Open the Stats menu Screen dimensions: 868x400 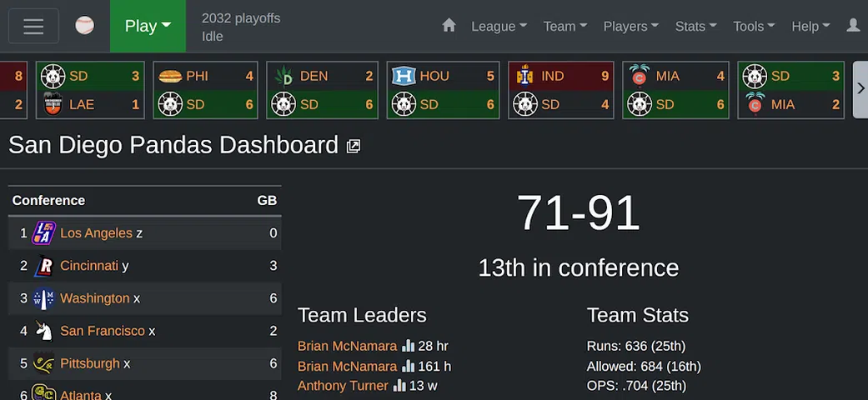coord(695,26)
